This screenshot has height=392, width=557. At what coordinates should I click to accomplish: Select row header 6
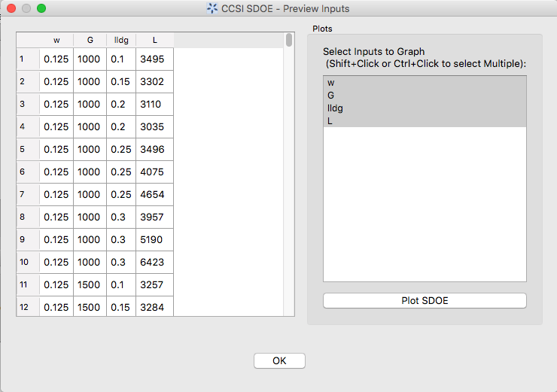coord(28,172)
